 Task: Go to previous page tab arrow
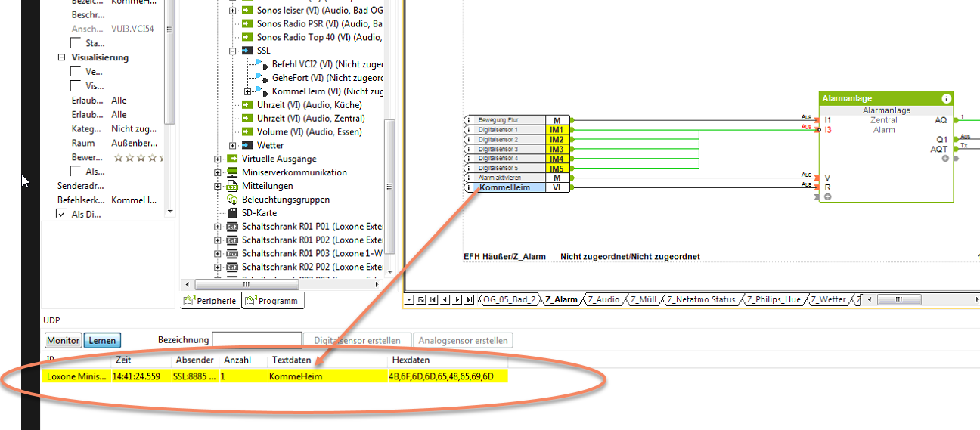[x=446, y=300]
